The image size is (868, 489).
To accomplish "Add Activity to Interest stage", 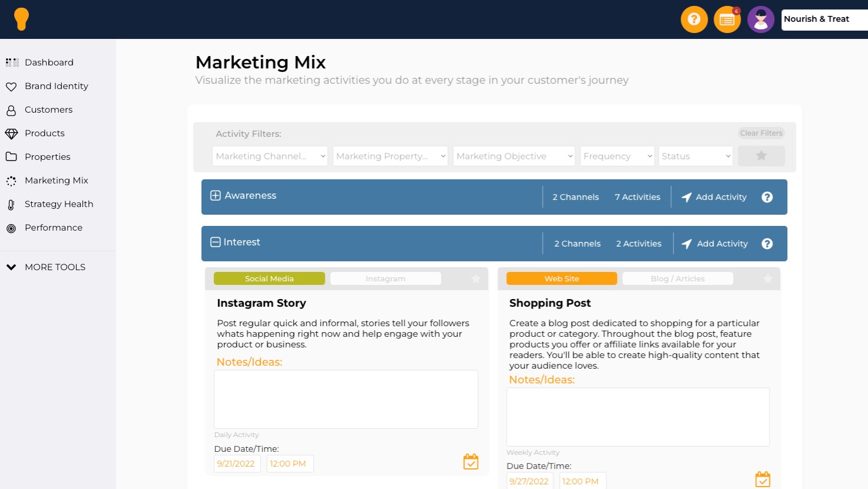I will pos(722,244).
